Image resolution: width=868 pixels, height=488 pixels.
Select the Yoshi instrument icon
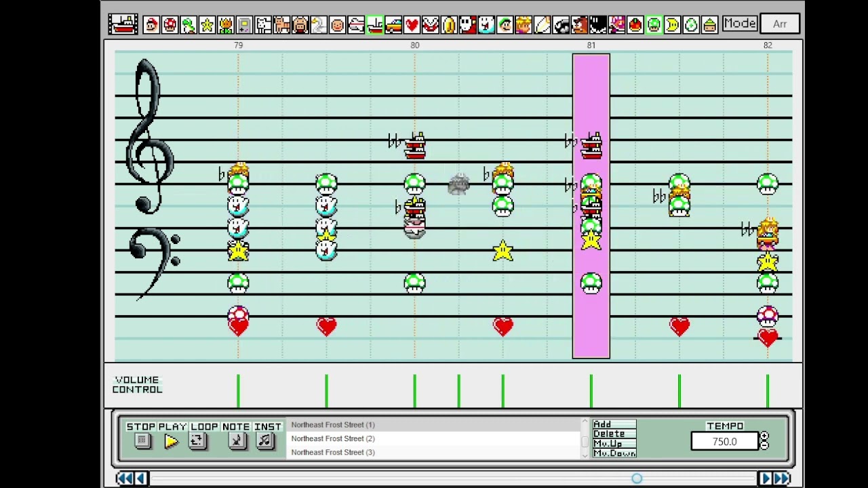click(189, 24)
